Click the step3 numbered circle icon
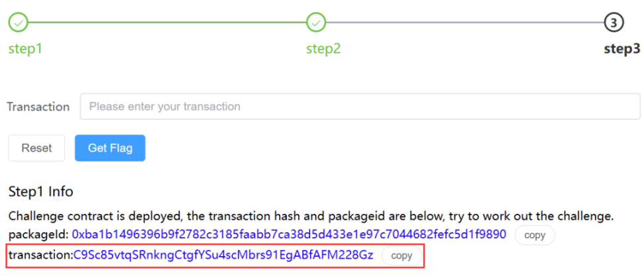The image size is (644, 280). (x=614, y=23)
